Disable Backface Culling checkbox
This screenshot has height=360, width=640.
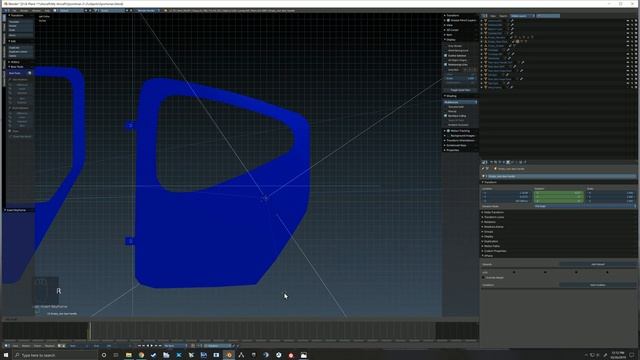[446, 116]
